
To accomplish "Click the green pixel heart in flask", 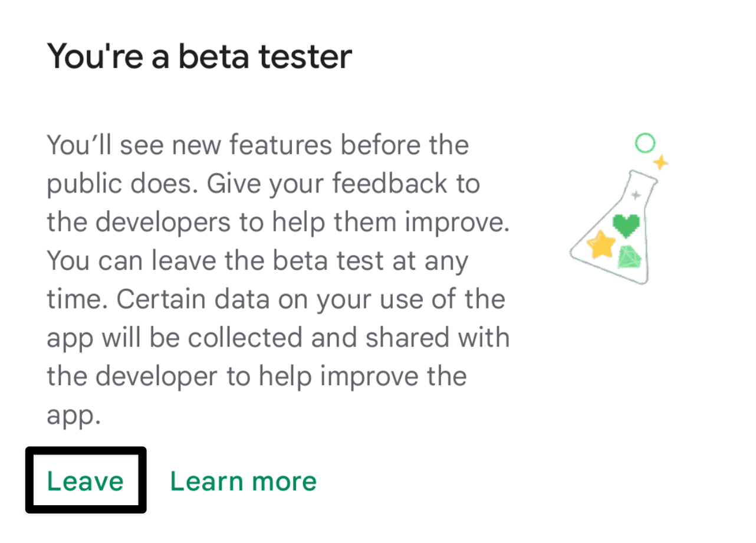I will pos(626,225).
